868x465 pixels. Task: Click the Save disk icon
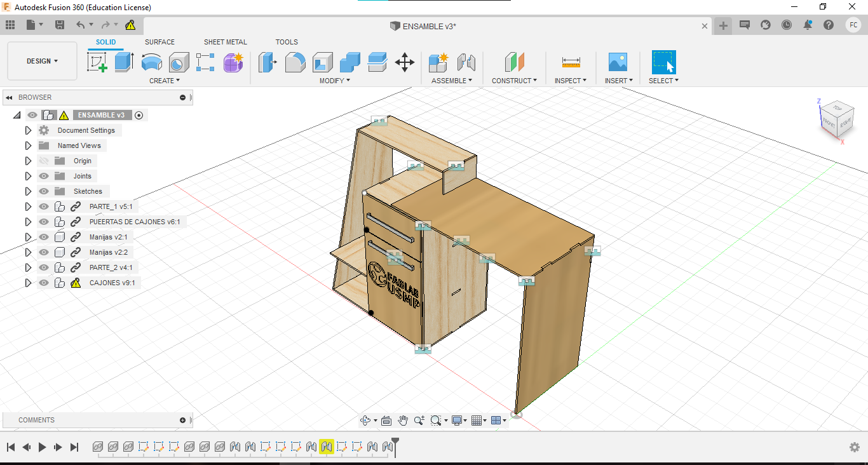point(60,25)
